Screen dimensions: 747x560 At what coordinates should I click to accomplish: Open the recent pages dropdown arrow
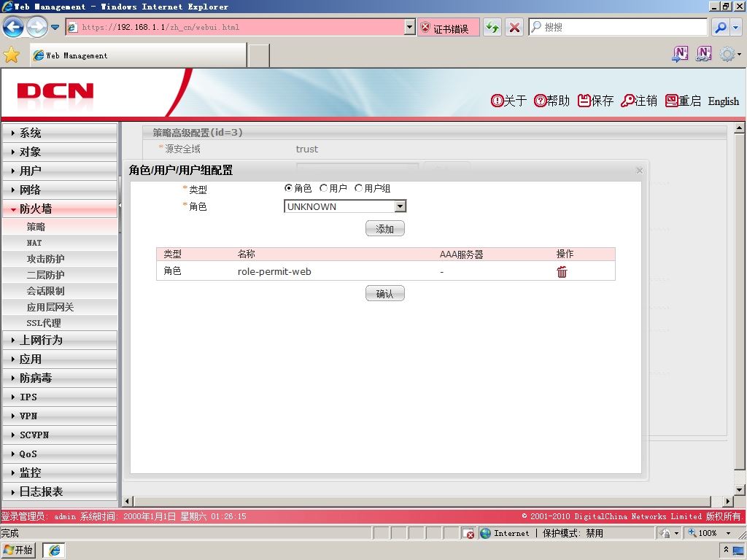point(55,27)
